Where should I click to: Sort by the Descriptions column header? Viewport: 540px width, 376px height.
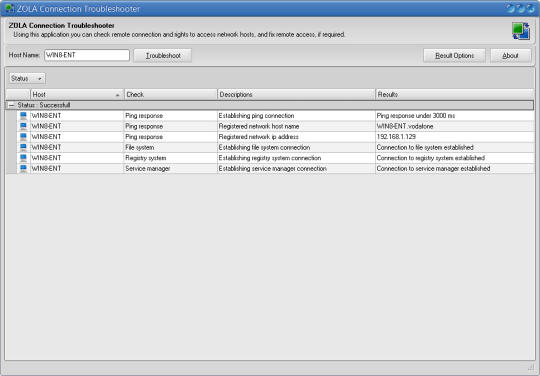pyautogui.click(x=296, y=94)
